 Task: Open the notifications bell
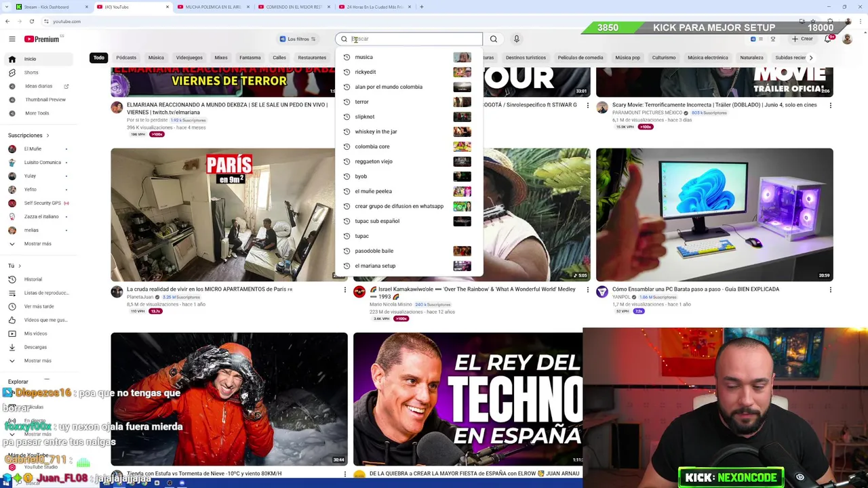827,39
